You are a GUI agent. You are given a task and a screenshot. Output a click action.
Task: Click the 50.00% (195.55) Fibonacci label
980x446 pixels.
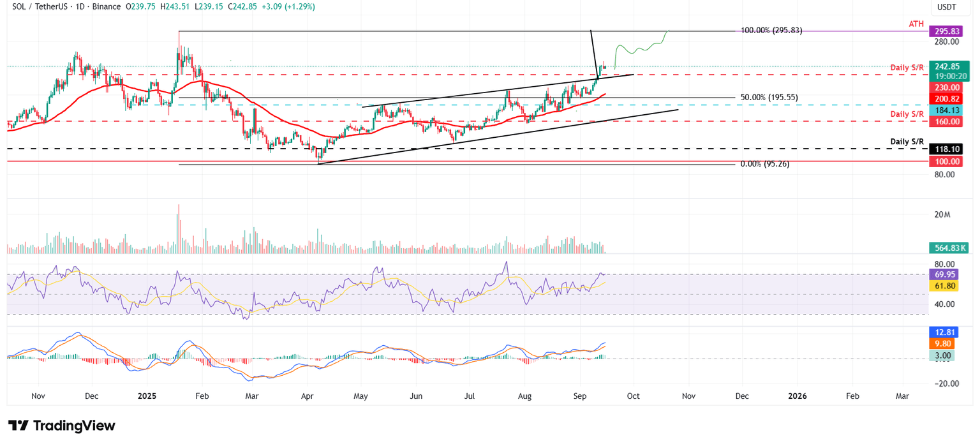[768, 97]
